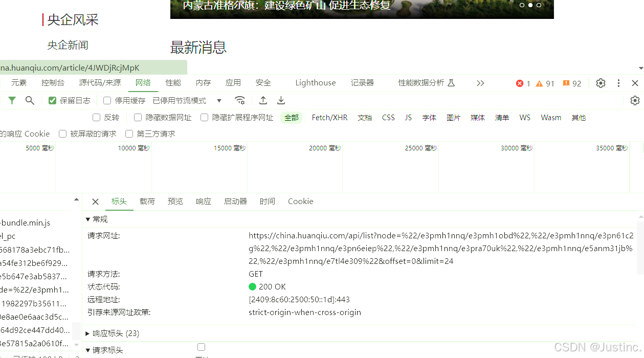Filter requests by WS
The image size is (644, 358).
(x=525, y=118)
